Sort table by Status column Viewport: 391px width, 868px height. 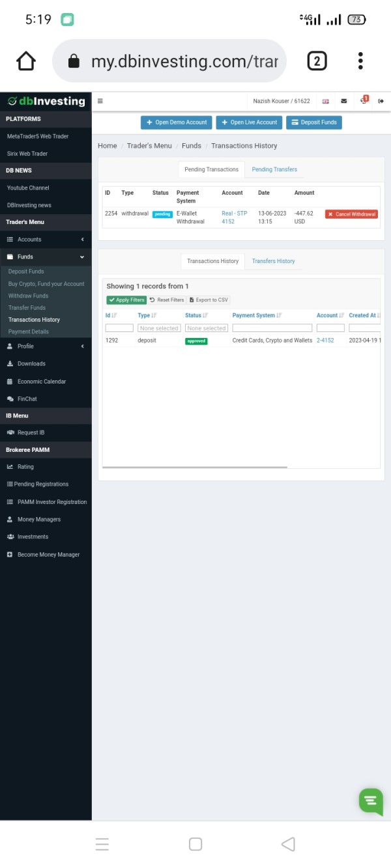[197, 316]
